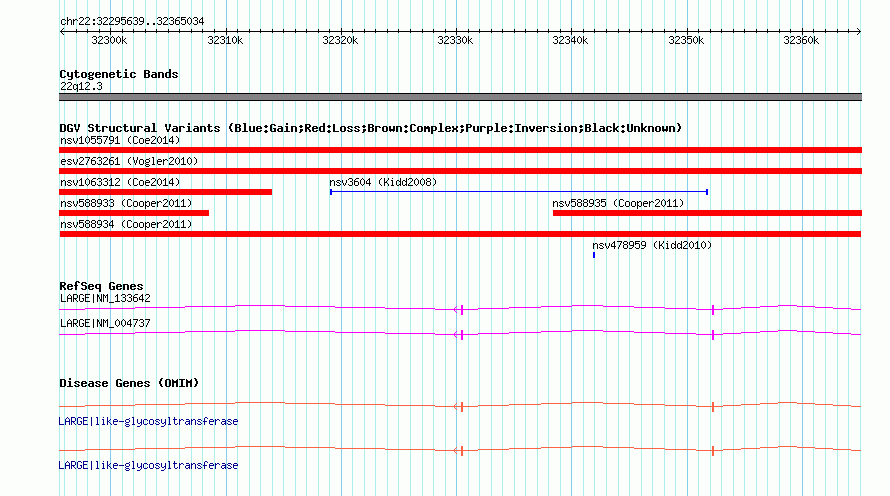This screenshot has width=890, height=496.
Task: Click the 32300k ruler tick label
Action: [x=109, y=40]
